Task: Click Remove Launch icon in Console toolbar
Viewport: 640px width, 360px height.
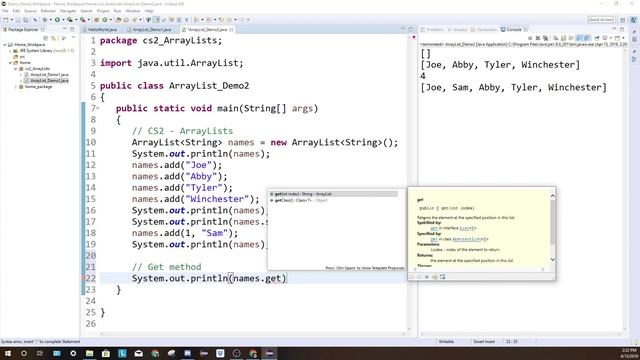Action: coord(538,38)
